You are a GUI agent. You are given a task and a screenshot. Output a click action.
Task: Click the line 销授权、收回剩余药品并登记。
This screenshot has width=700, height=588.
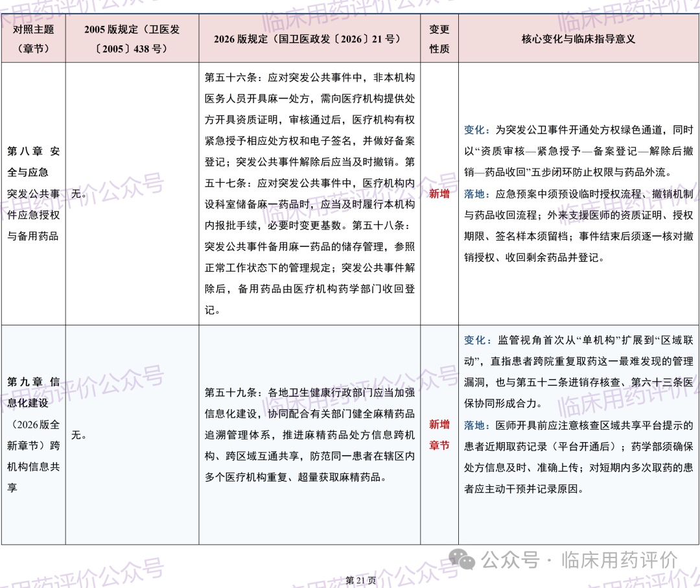coord(534,257)
